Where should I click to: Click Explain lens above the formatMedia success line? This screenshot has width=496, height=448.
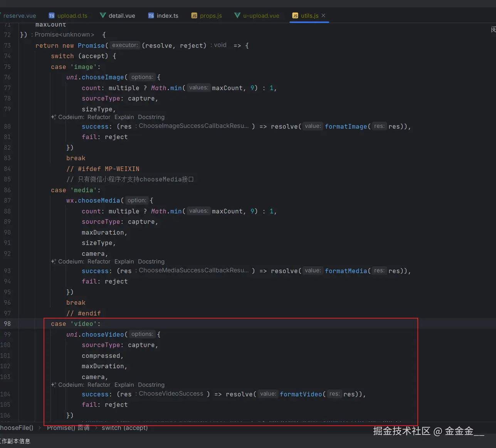124,262
